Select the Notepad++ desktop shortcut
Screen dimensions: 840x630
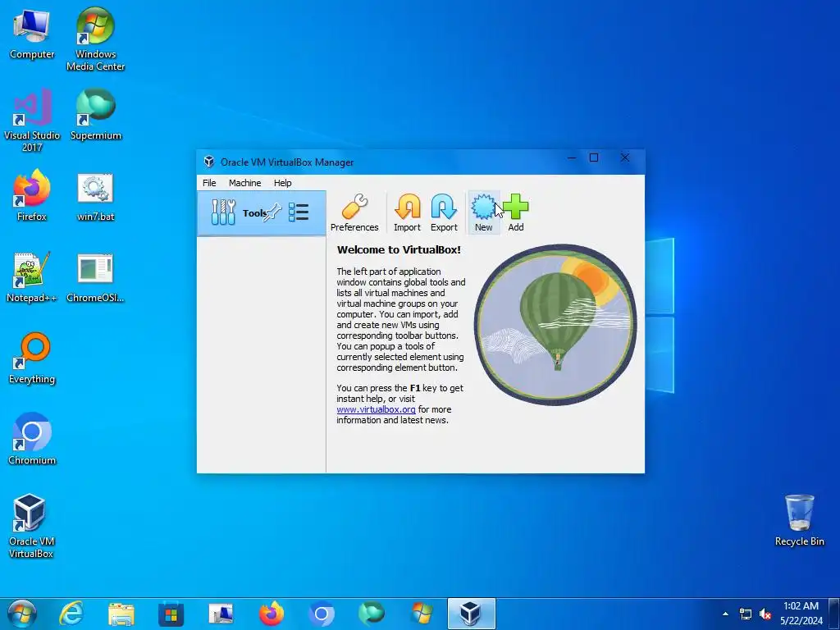(x=32, y=277)
